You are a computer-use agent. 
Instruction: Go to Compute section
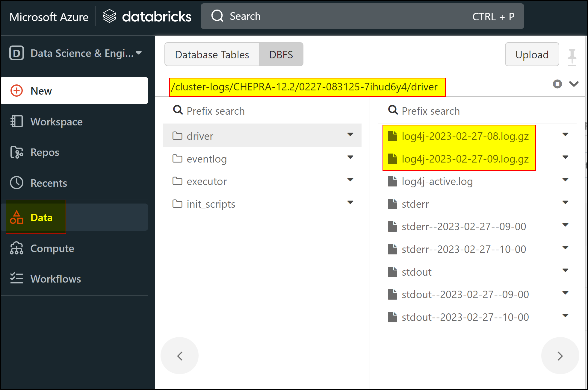click(52, 248)
